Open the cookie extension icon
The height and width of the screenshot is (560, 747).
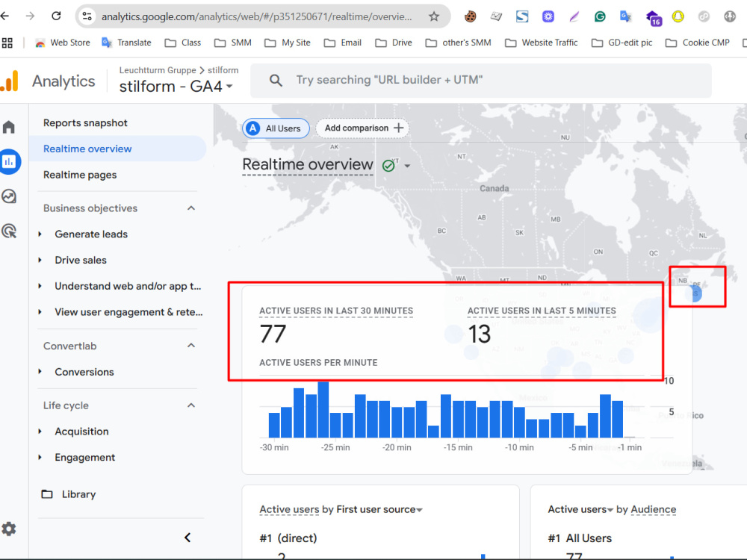pos(470,16)
